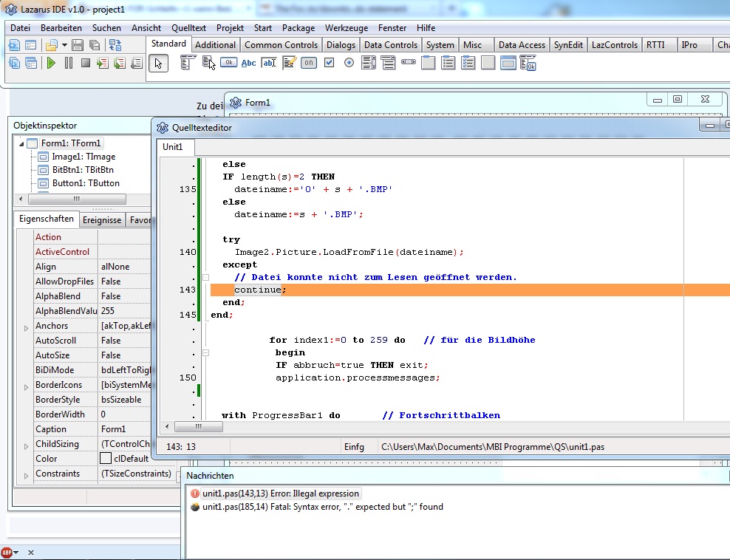730x560 pixels.
Task: Click the clDefault color swatch
Action: pos(106,459)
